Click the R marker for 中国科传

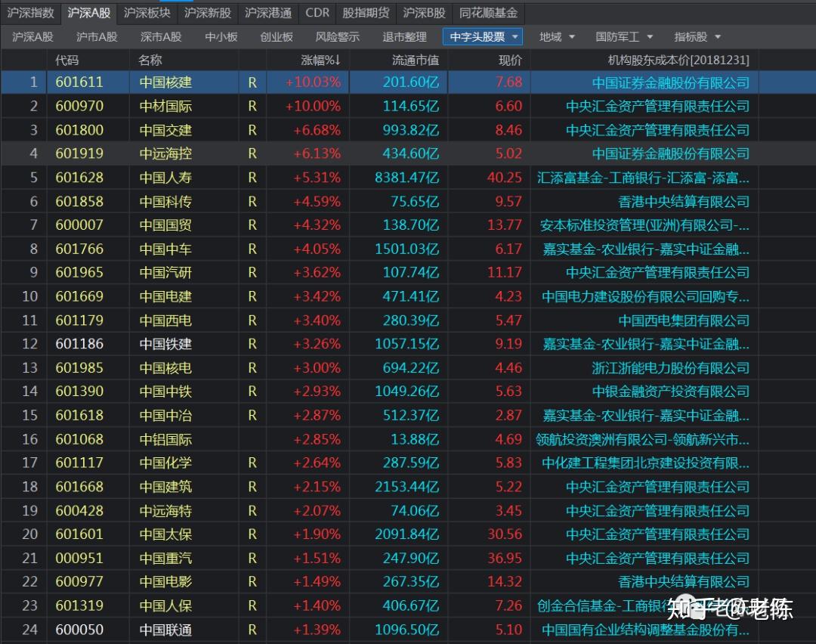click(x=252, y=202)
